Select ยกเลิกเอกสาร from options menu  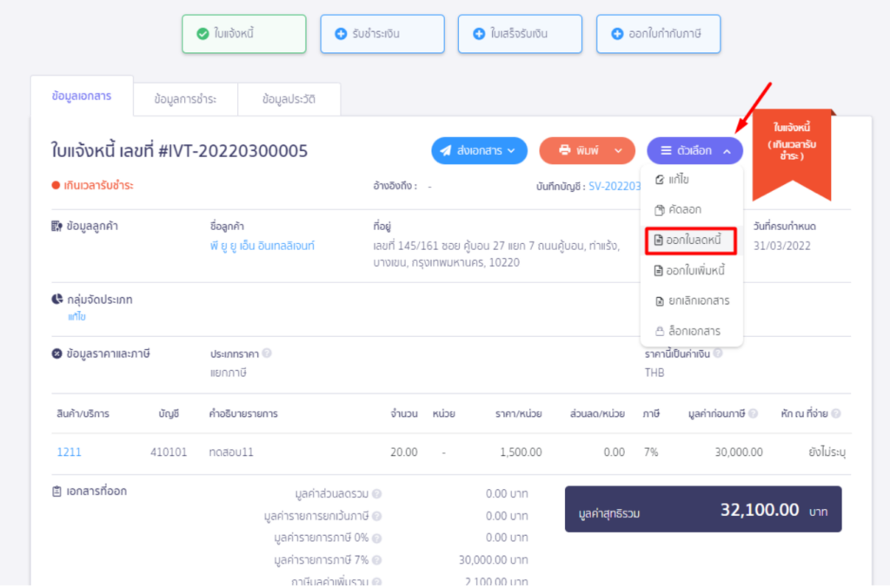691,301
